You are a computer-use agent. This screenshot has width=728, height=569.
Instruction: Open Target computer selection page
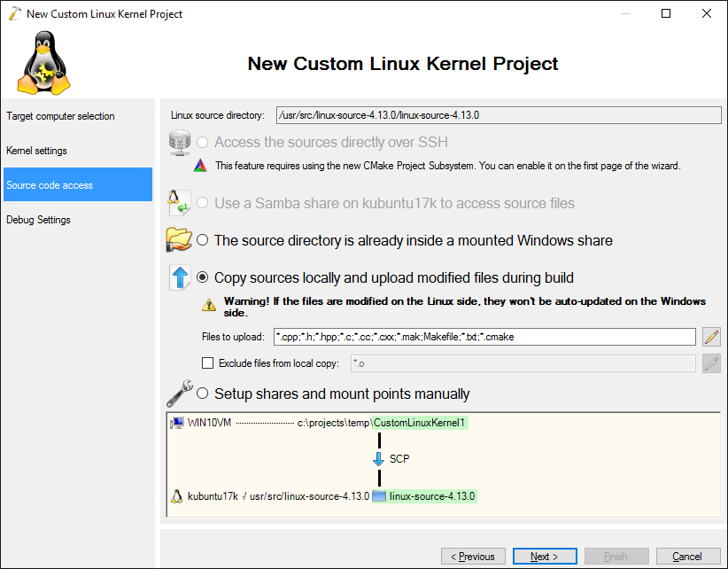pyautogui.click(x=60, y=116)
